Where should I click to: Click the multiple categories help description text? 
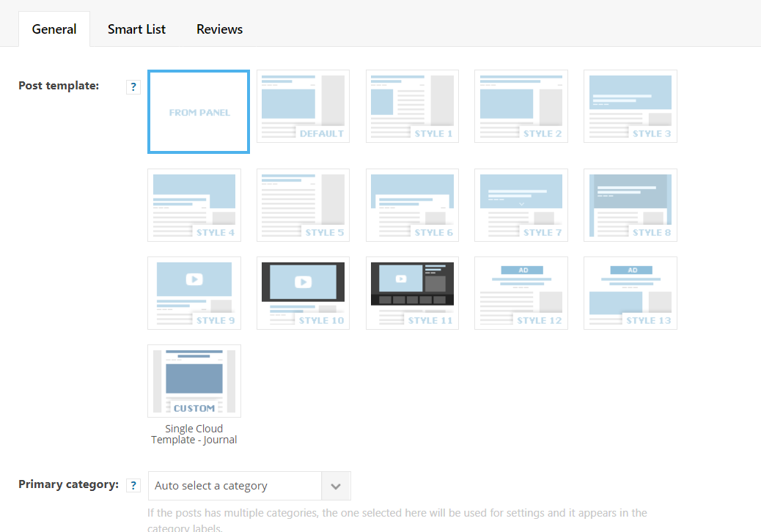coord(397,520)
